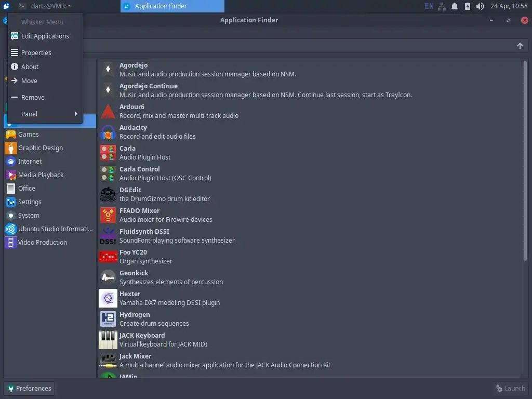Click the System category gear icon
Image resolution: width=532 pixels, height=399 pixels.
[11, 216]
